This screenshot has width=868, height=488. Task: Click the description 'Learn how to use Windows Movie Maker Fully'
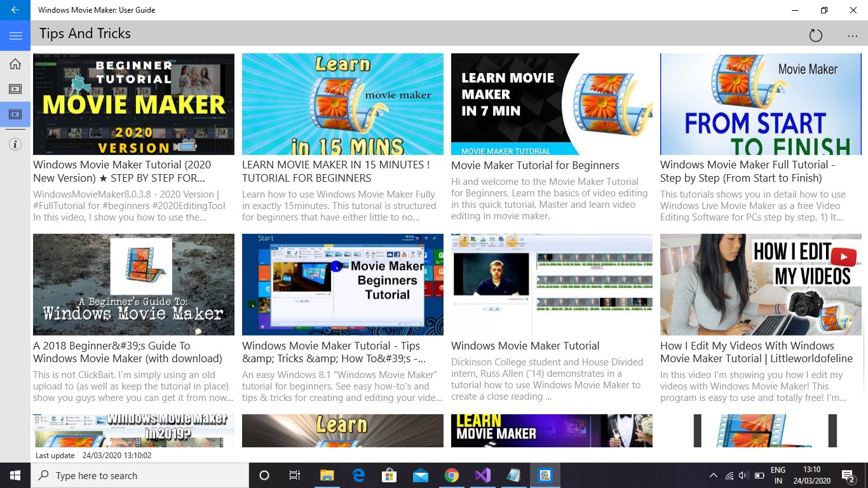(x=339, y=206)
